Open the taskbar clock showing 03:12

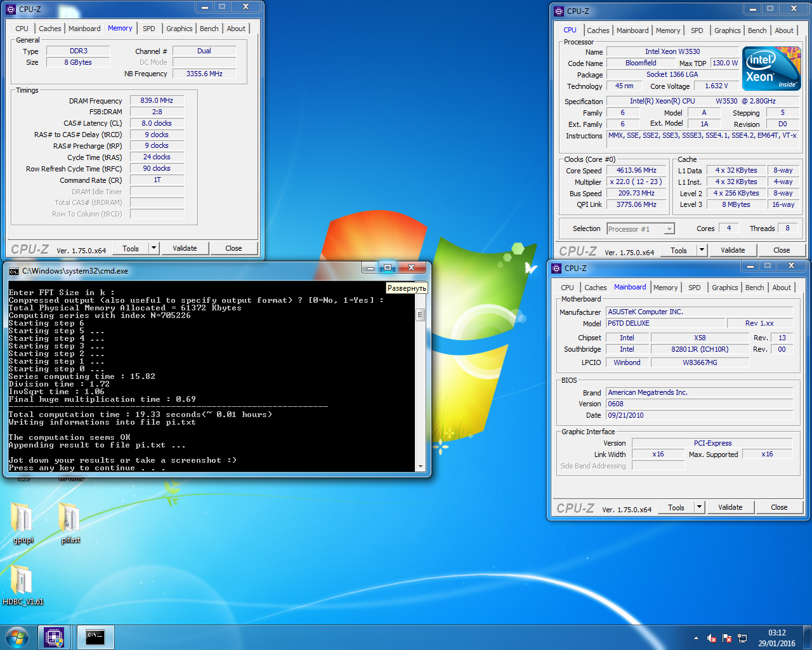point(776,638)
